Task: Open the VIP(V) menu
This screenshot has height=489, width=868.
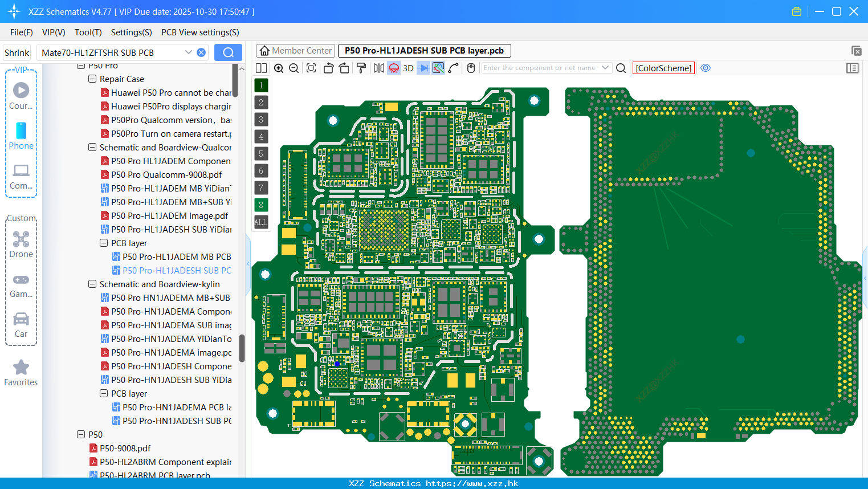Action: (x=54, y=32)
